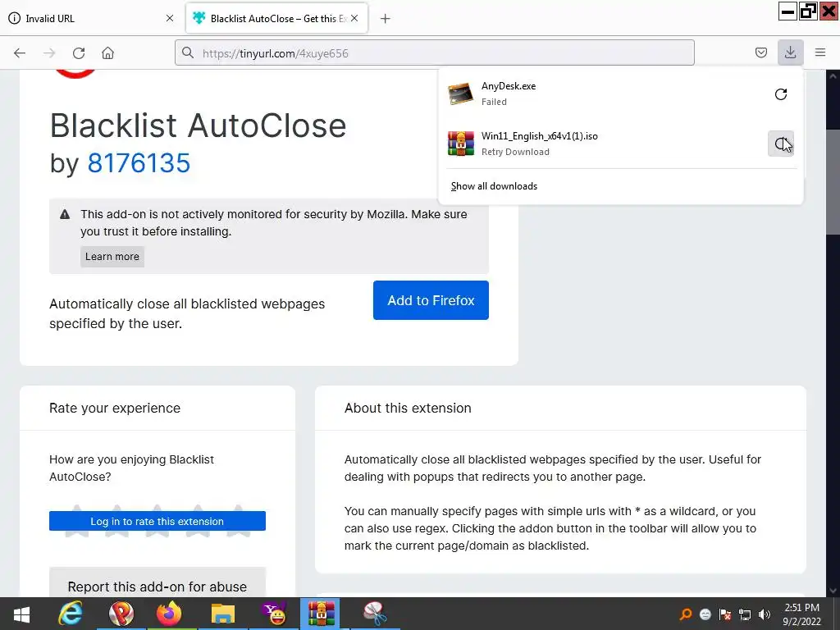This screenshot has width=840, height=630.
Task: Retry the AnyDesk.exe download
Action: 781,94
